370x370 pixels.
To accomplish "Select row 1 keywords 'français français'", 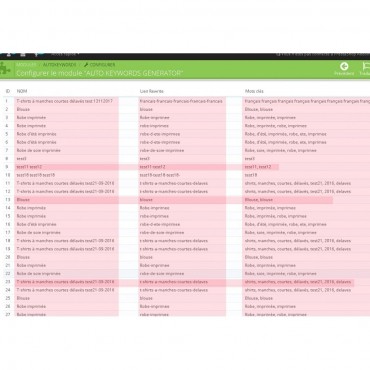I will (x=307, y=101).
